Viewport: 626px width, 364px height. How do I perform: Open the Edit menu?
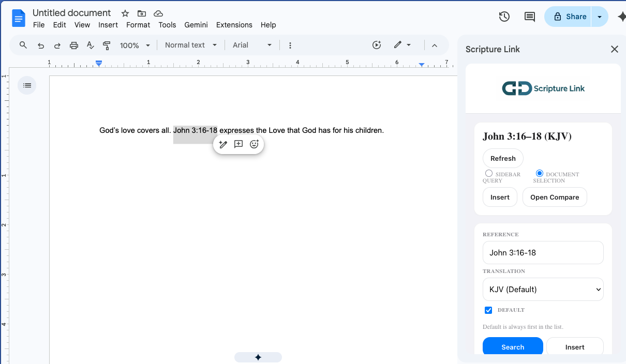59,25
